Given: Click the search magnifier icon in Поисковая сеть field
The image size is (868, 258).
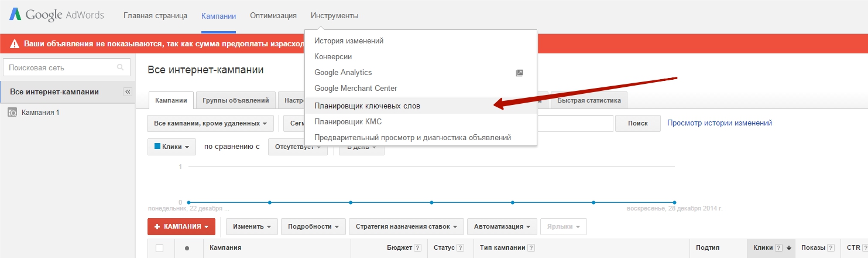Looking at the screenshot, I should (x=121, y=67).
